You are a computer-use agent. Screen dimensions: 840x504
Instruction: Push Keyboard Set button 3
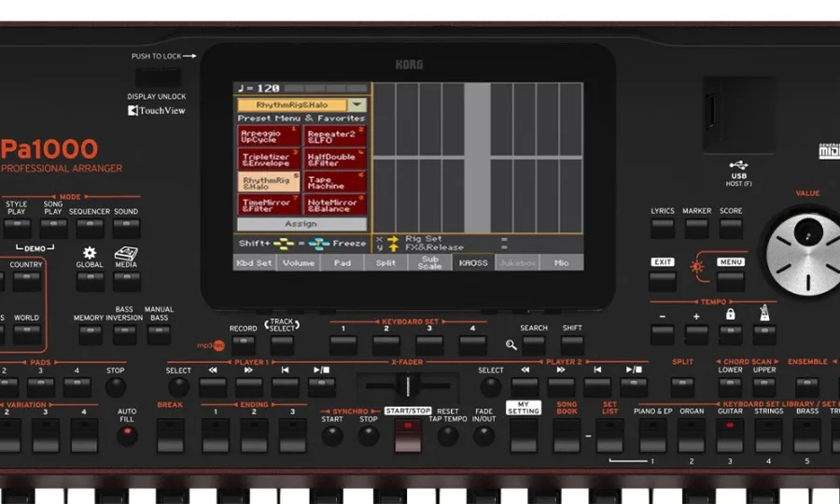coord(429,345)
